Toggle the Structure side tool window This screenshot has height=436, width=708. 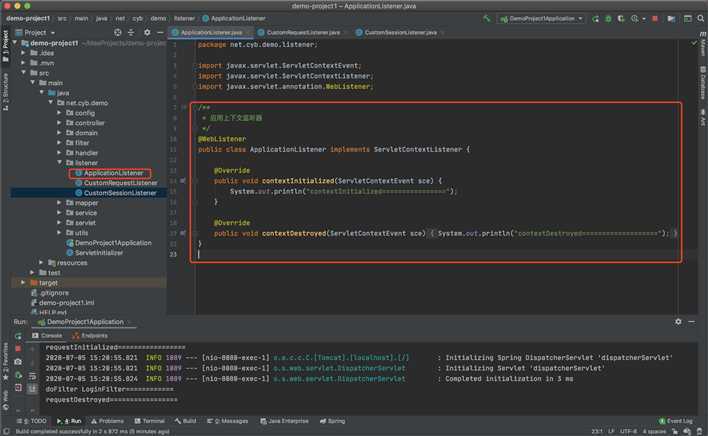coord(5,92)
